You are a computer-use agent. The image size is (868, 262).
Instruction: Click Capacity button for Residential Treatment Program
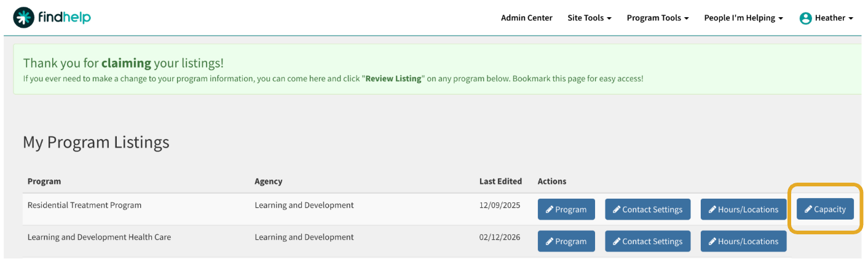(825, 209)
